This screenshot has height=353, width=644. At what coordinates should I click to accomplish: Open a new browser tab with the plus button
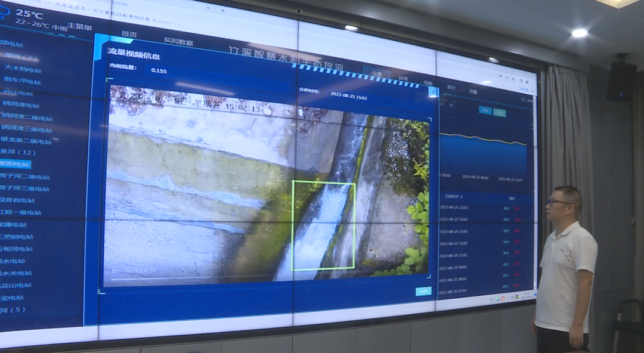222,10
